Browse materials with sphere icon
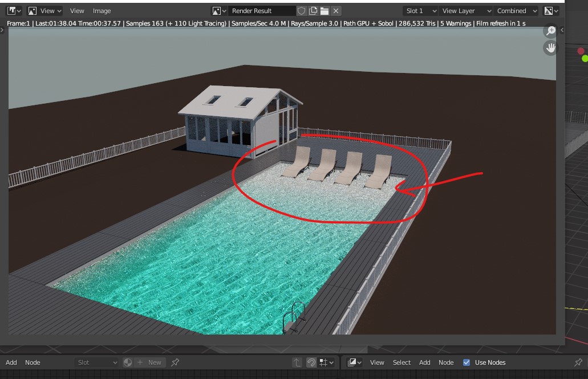588x379 pixels. coord(128,362)
